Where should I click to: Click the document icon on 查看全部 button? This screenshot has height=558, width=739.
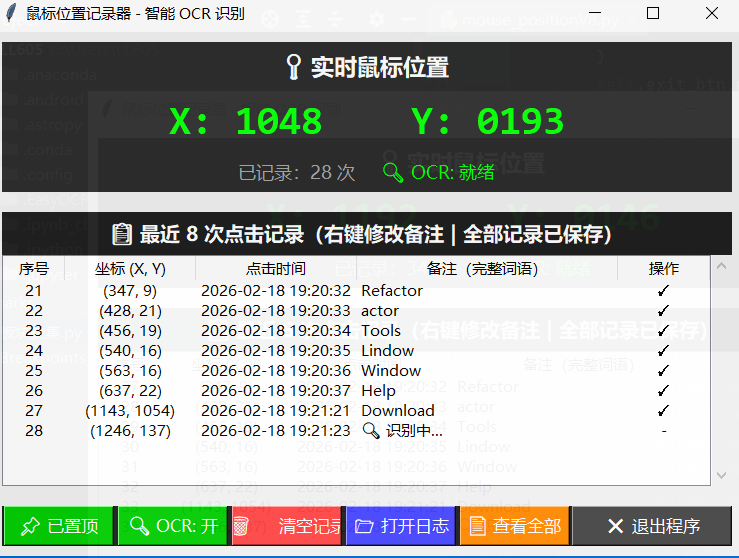click(478, 526)
